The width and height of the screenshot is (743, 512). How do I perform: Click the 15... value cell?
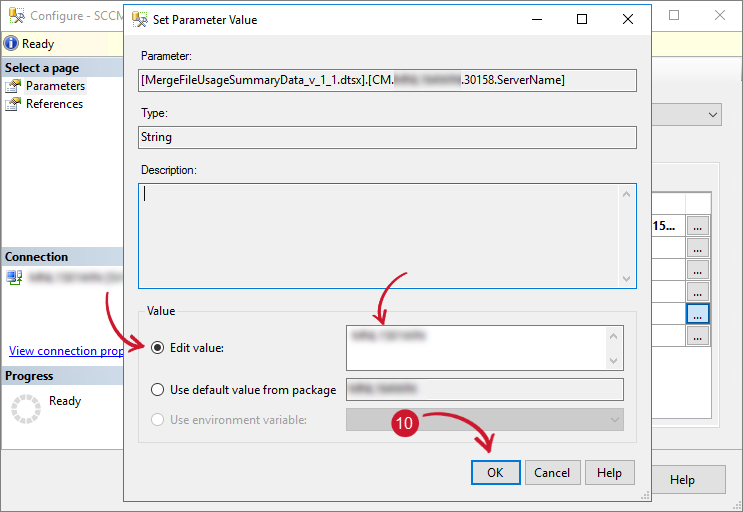coord(668,225)
